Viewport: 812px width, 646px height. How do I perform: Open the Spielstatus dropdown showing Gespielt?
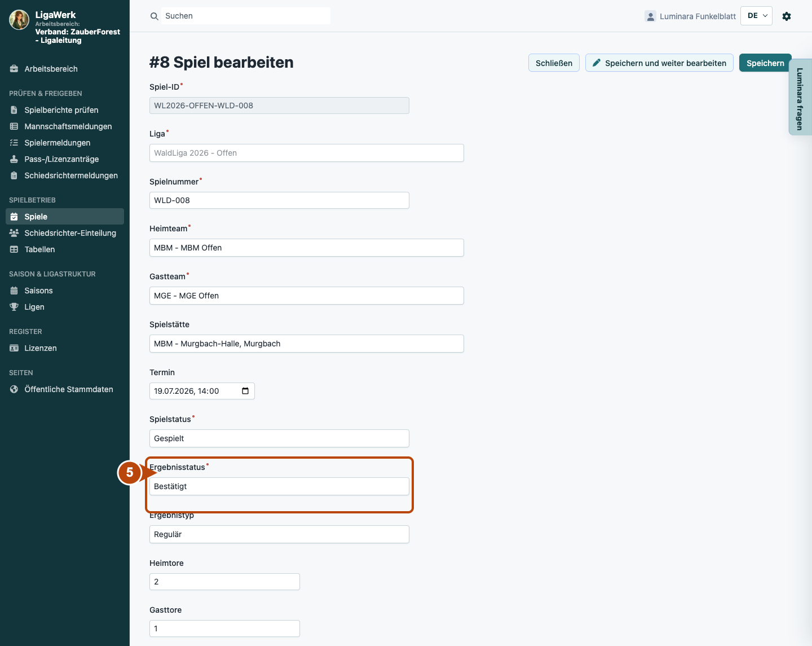click(x=279, y=438)
